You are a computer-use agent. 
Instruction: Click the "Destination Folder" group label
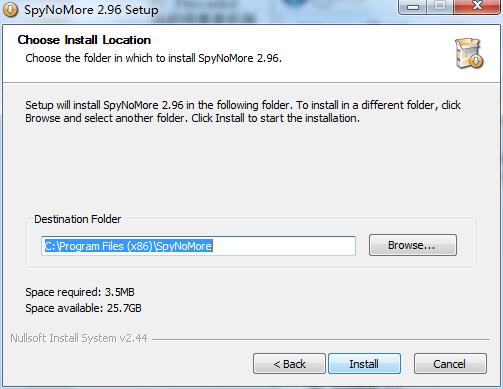click(78, 219)
